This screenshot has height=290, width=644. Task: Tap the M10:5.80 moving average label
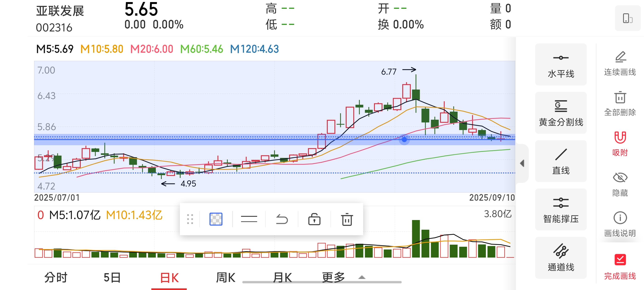[x=102, y=49]
